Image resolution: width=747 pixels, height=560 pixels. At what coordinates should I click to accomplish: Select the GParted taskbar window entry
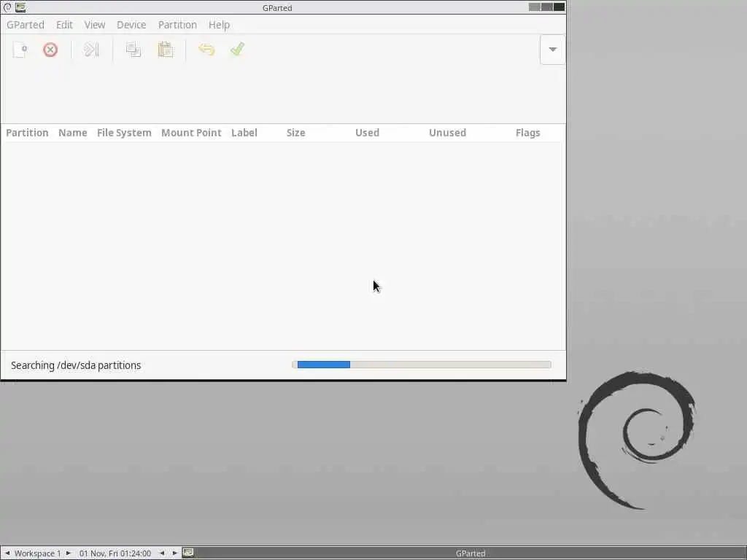pos(471,553)
